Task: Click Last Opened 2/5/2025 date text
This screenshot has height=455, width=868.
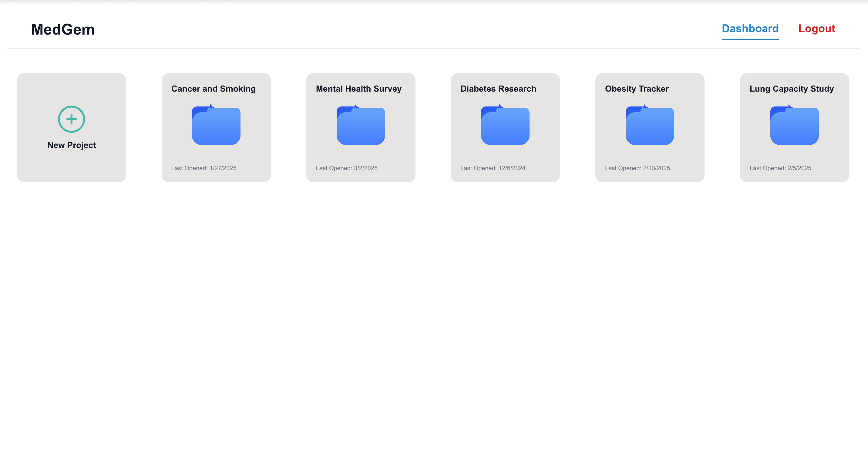Action: point(780,168)
